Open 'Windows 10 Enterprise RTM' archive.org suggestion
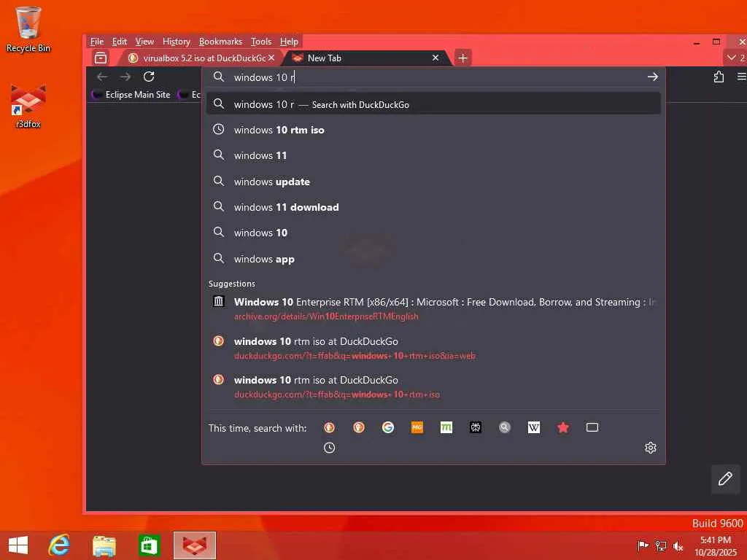747x560 pixels. pyautogui.click(x=433, y=308)
